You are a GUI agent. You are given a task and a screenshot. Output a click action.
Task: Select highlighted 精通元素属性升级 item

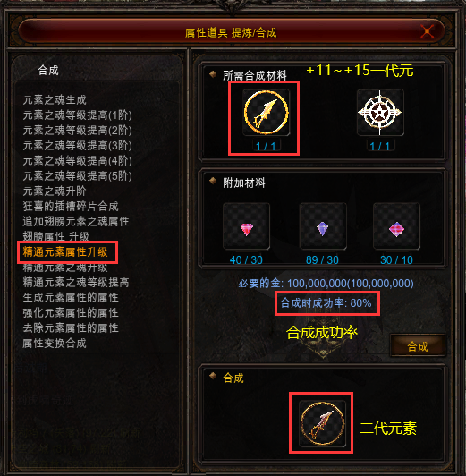click(x=65, y=252)
